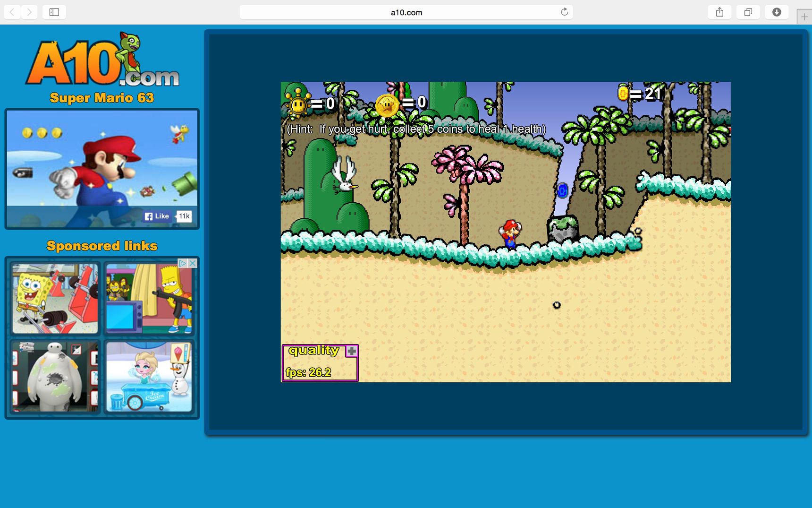Click the coin count 21
Image resolution: width=812 pixels, height=508 pixels.
pos(653,94)
